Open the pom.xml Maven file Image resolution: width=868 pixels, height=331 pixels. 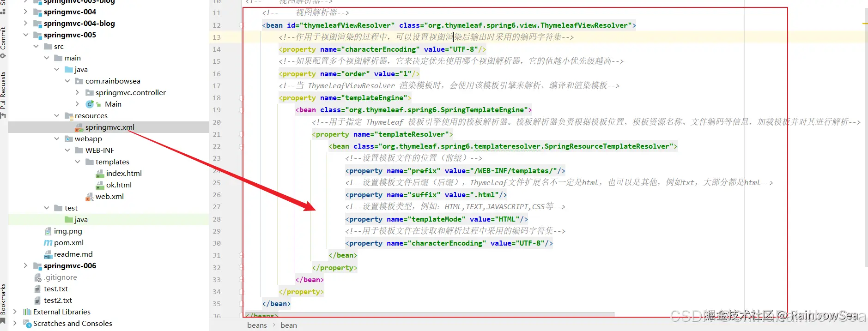coord(69,242)
